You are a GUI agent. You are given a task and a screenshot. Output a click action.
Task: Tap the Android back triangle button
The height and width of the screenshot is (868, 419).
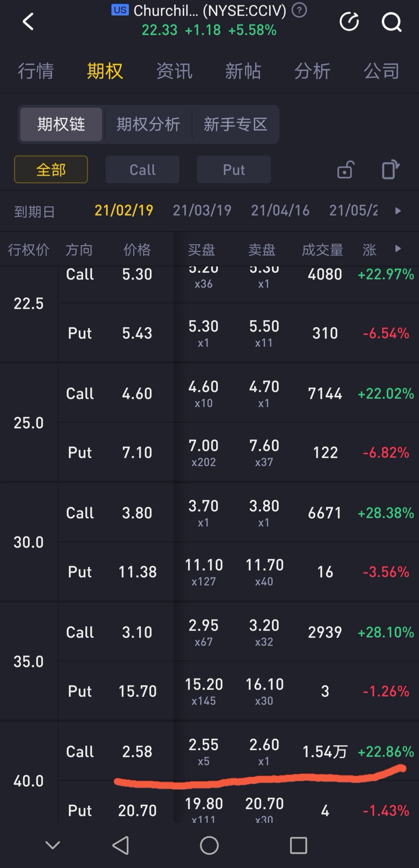point(121,845)
